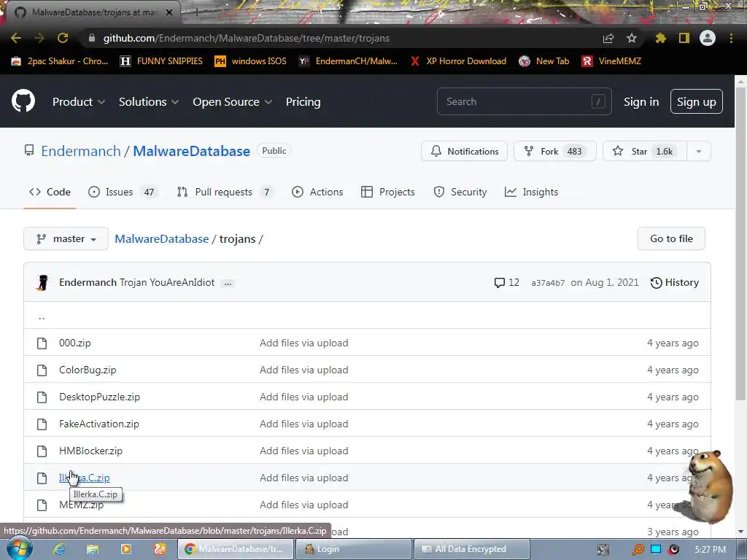Open the master branch selector
The width and height of the screenshot is (747, 560).
click(x=66, y=238)
